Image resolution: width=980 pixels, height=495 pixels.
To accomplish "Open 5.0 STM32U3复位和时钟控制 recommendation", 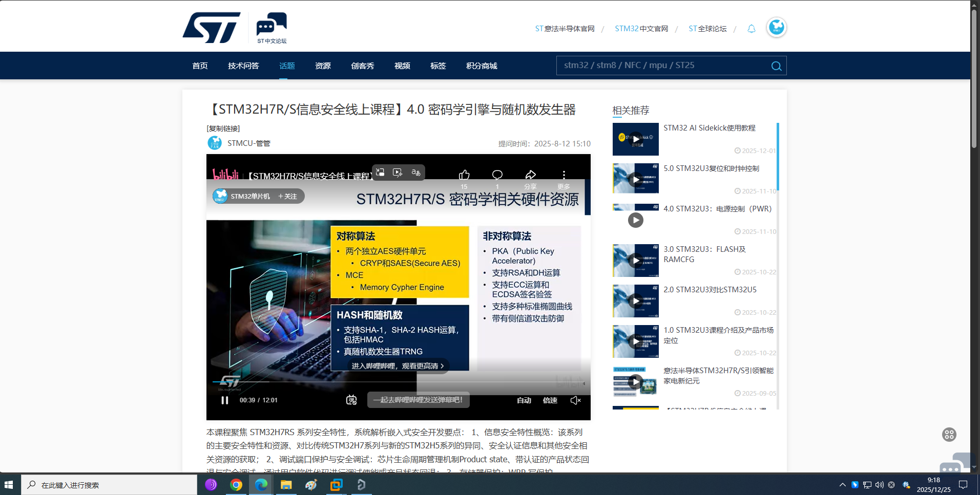I will click(x=711, y=168).
